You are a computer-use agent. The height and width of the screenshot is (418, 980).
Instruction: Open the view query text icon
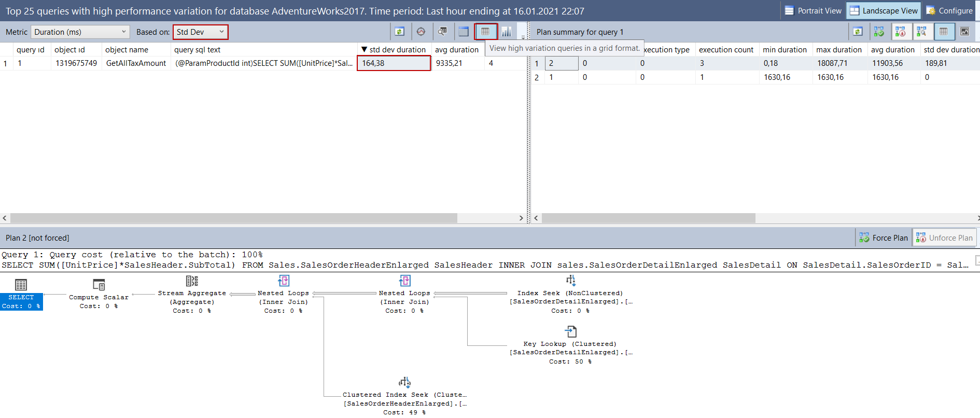click(x=442, y=32)
